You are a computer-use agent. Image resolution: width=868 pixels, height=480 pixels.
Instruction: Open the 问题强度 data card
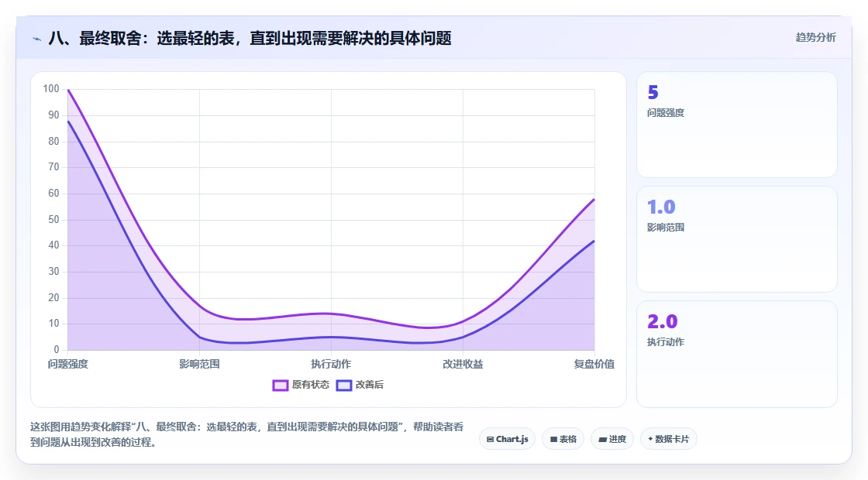coord(737,125)
